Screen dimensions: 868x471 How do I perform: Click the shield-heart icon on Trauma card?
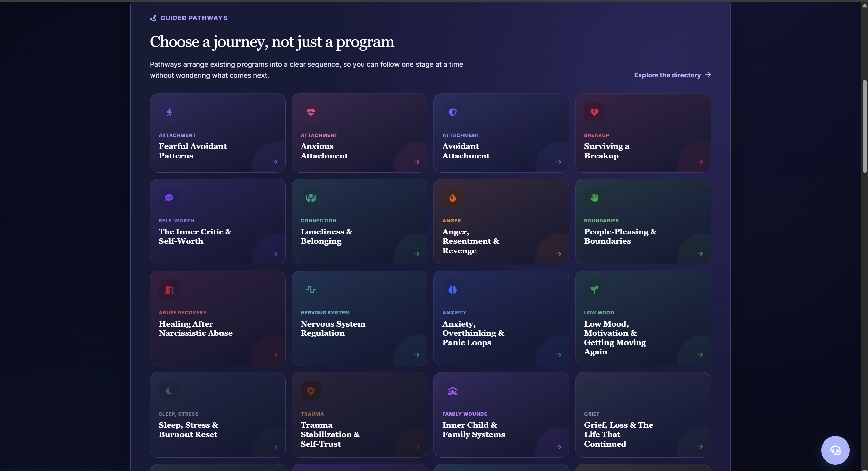pyautogui.click(x=311, y=391)
